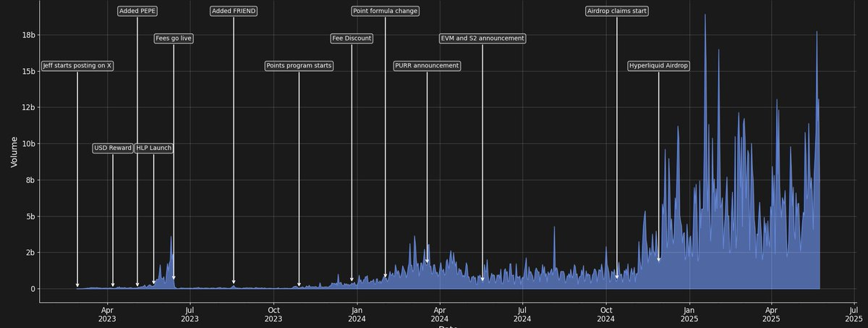Click the 'Added PEPE' annotation box
The image size is (868, 328).
137,11
